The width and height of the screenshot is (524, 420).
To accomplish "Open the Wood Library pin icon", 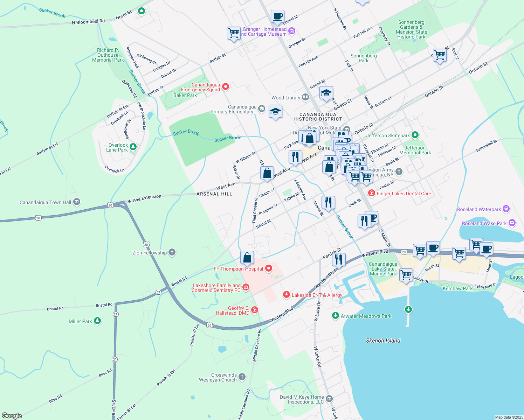I will pos(305,97).
